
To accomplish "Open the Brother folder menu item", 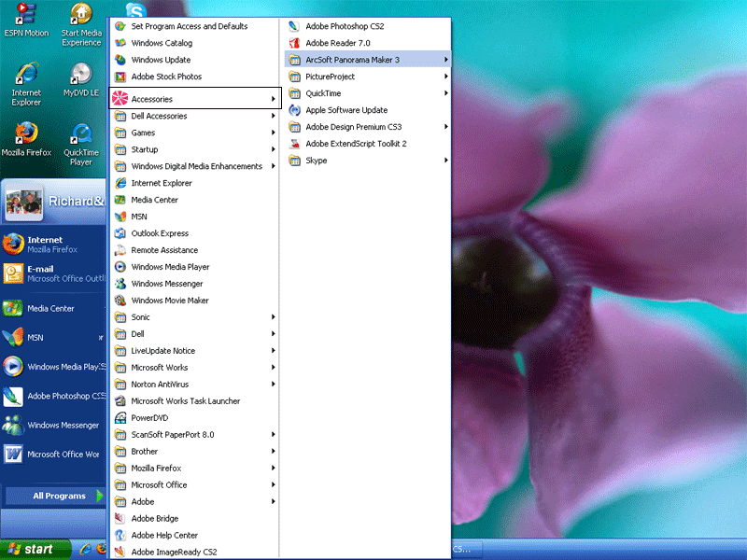I will click(194, 451).
